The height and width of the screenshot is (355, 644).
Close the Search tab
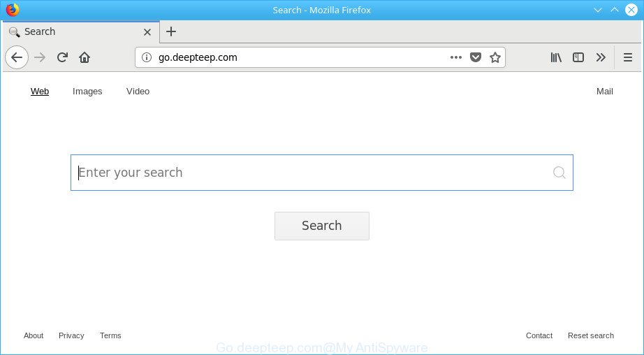pyautogui.click(x=147, y=32)
